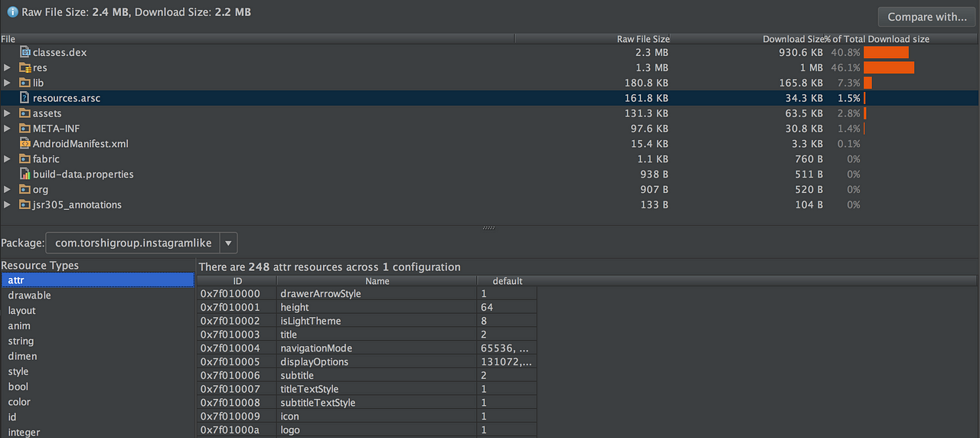This screenshot has height=438, width=980.
Task: Click the Raw File Size column header
Action: point(593,39)
